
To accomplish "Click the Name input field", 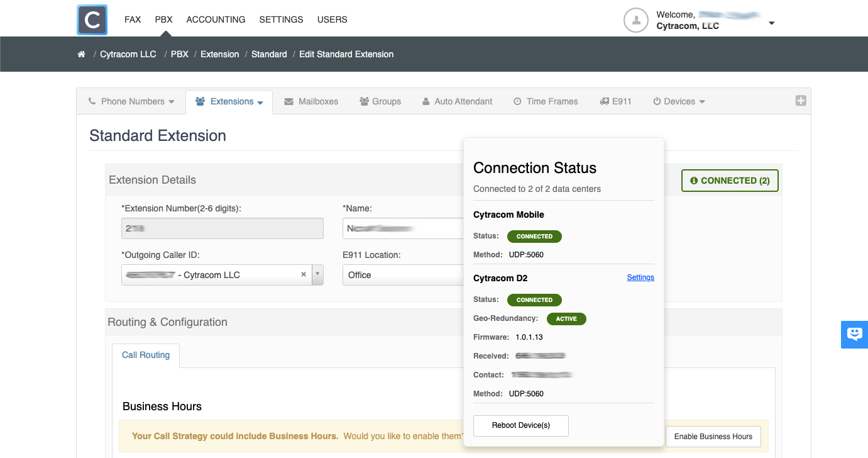I will [402, 228].
